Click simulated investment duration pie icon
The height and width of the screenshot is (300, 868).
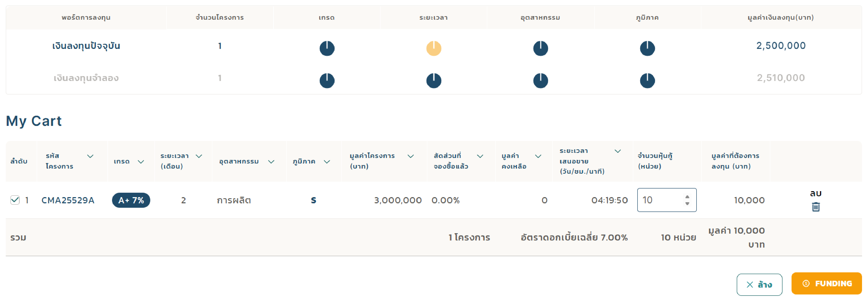coord(434,81)
